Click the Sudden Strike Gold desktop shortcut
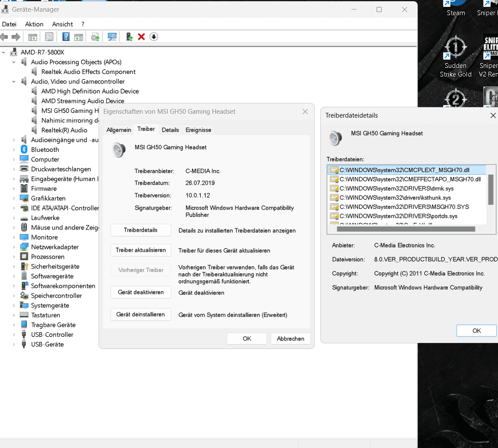The image size is (498, 448). (x=456, y=57)
